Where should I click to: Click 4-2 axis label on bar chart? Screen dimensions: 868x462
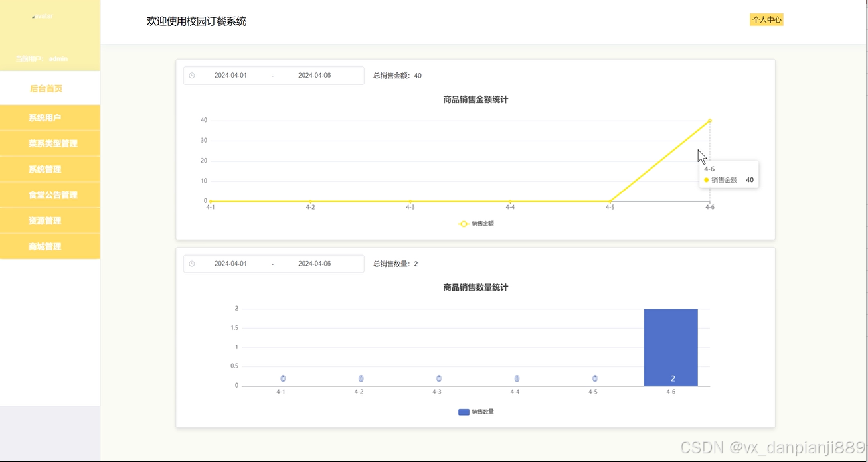pyautogui.click(x=359, y=392)
